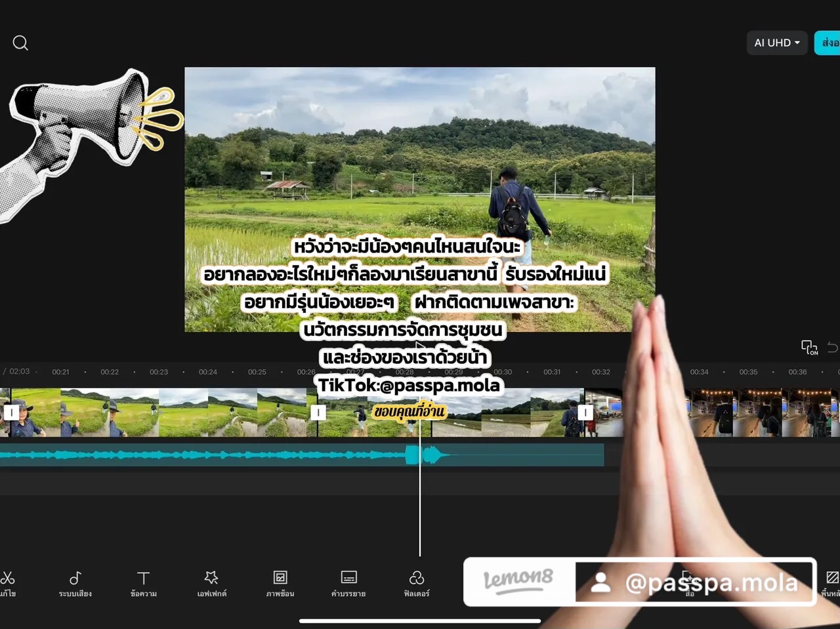Open the search magnifier icon
840x629 pixels.
20,43
